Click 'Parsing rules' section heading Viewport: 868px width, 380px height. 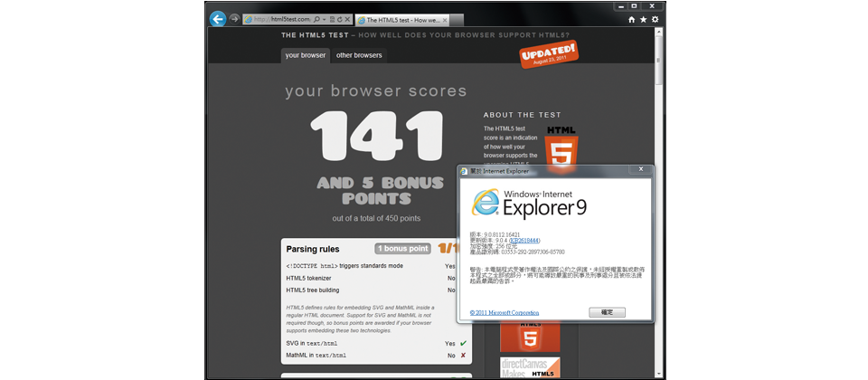(x=313, y=250)
